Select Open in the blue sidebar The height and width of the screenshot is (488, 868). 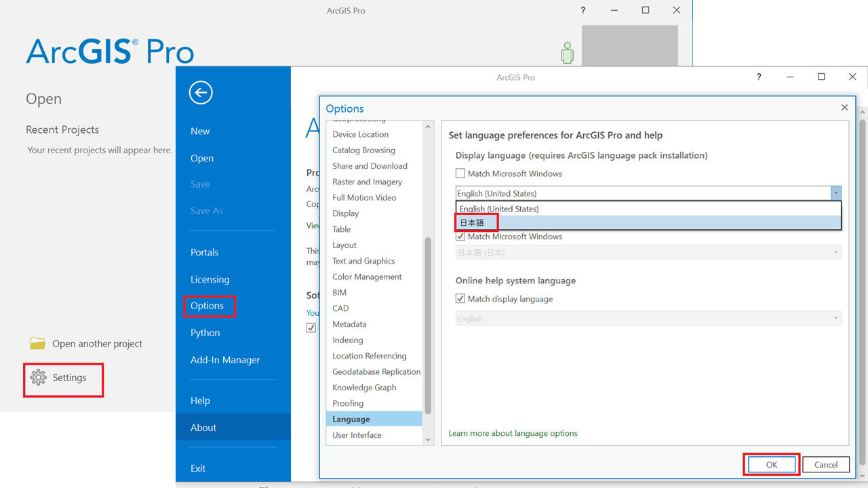202,159
